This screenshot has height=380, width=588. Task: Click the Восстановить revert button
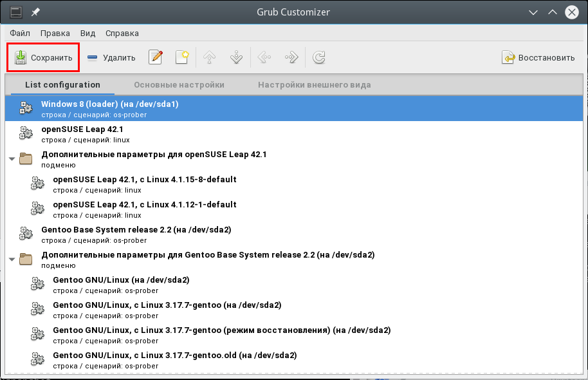tap(538, 57)
